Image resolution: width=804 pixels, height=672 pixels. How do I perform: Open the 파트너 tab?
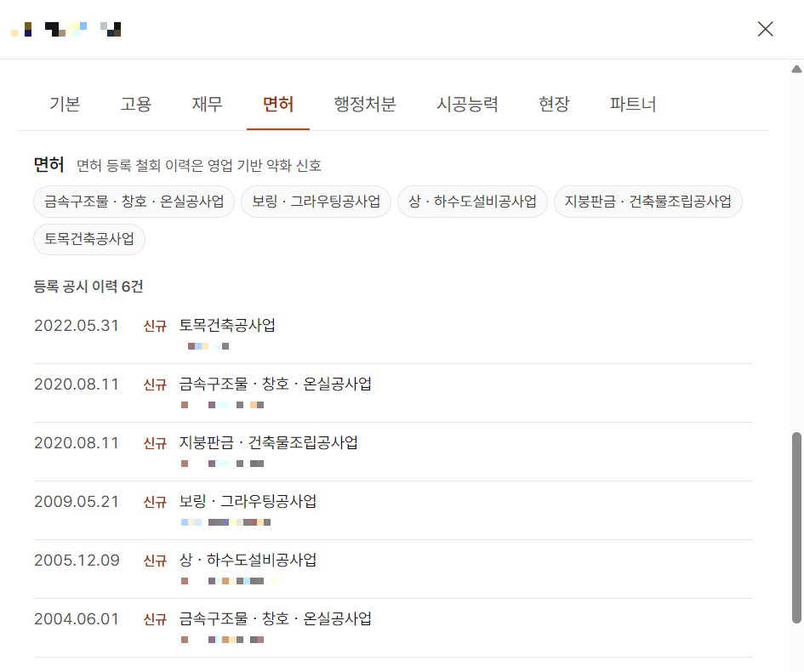coord(633,104)
